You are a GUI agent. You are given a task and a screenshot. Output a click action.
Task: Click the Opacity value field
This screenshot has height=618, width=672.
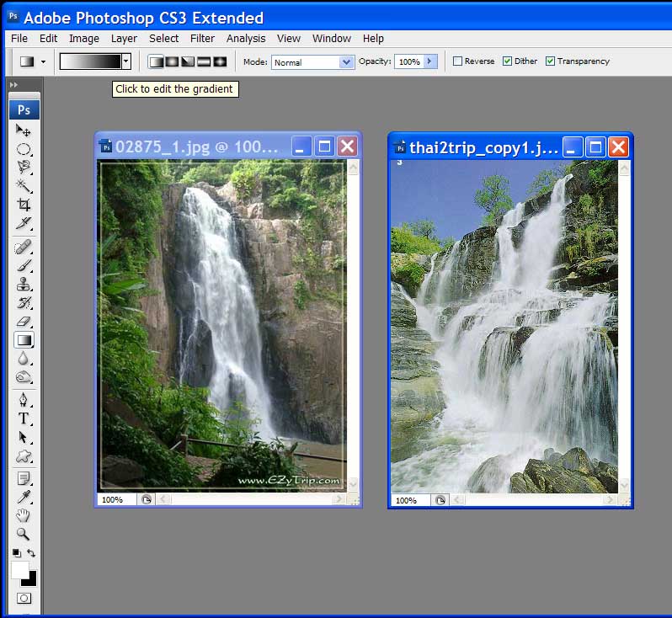[x=409, y=61]
